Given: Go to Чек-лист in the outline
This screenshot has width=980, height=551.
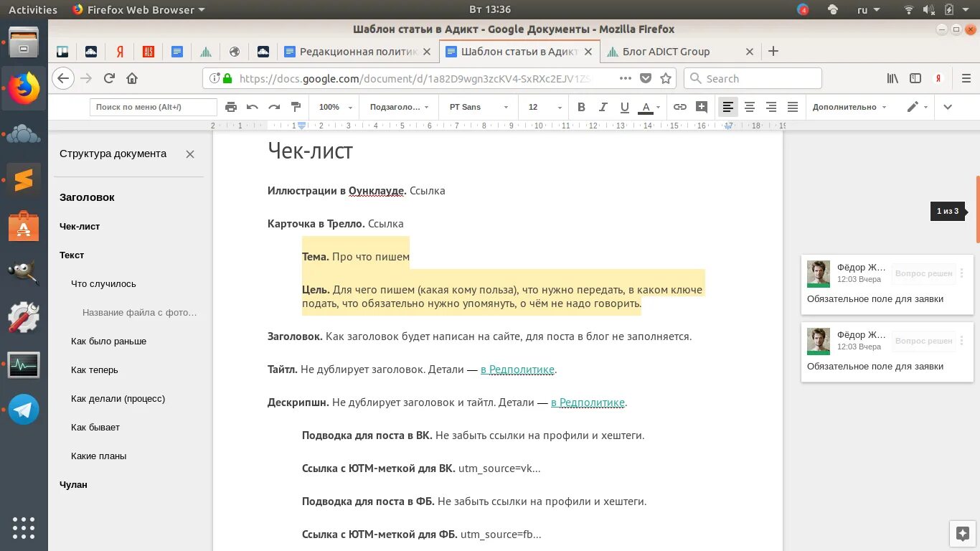Looking at the screenshot, I should pos(80,226).
